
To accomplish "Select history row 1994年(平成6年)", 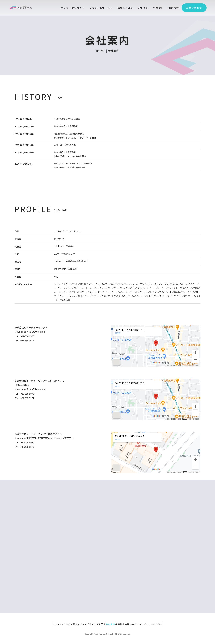I will pos(107,119).
